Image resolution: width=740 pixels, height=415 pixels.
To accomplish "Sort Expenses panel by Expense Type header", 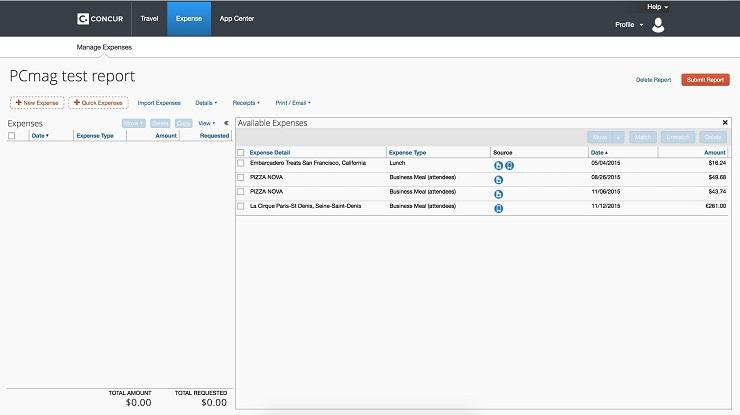I will pyautogui.click(x=95, y=136).
